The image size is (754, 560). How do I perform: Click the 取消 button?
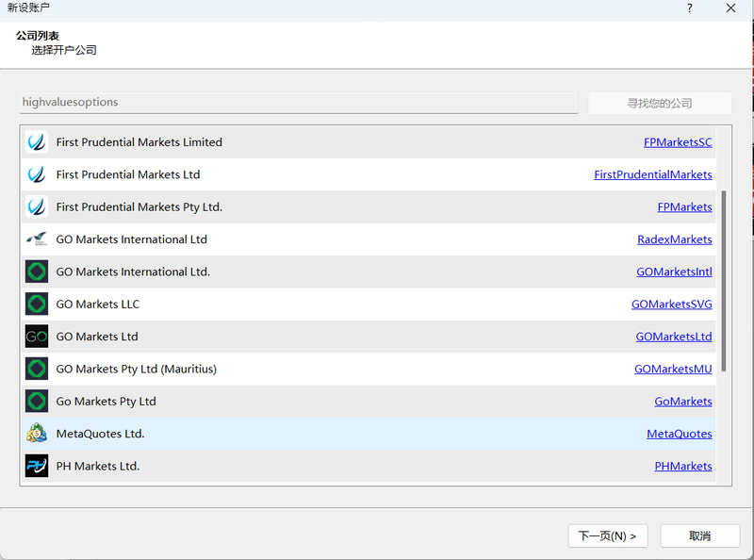tap(699, 535)
